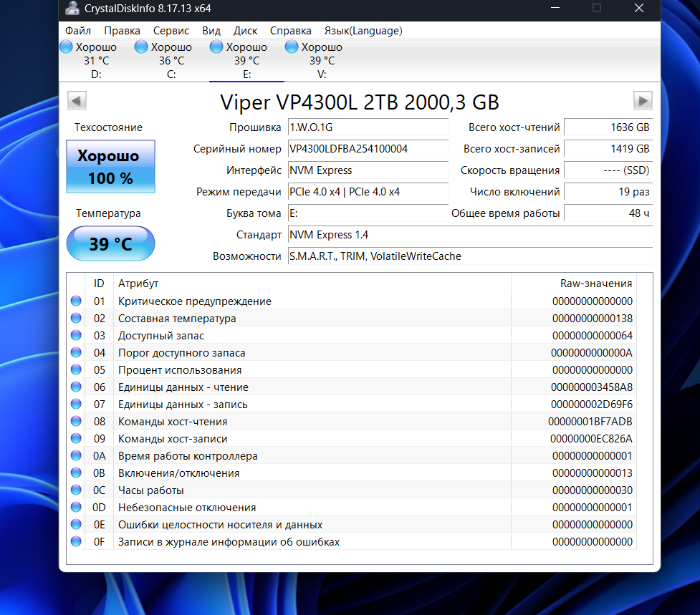The width and height of the screenshot is (700, 615).
Task: Open the Язык(Language) menu
Action: (363, 31)
